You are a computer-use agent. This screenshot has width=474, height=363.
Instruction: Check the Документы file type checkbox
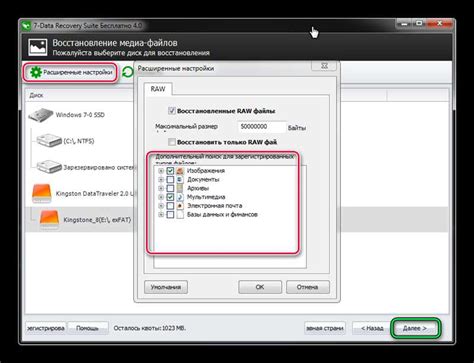(170, 179)
